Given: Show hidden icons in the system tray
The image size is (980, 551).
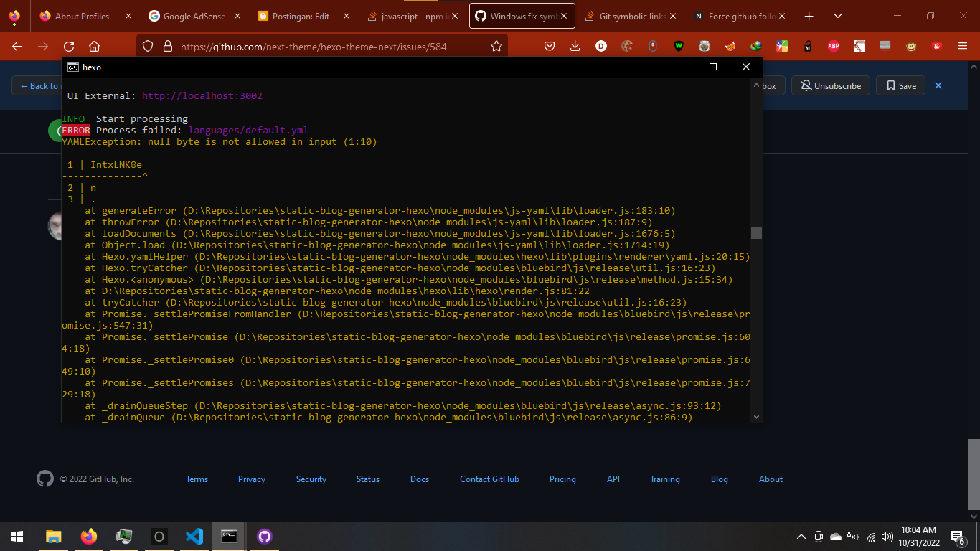Looking at the screenshot, I should 800,536.
